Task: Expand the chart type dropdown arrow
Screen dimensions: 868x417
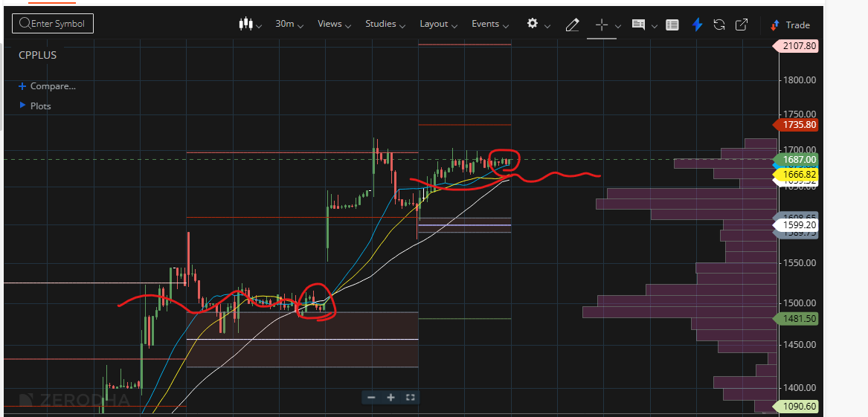Action: tap(259, 25)
